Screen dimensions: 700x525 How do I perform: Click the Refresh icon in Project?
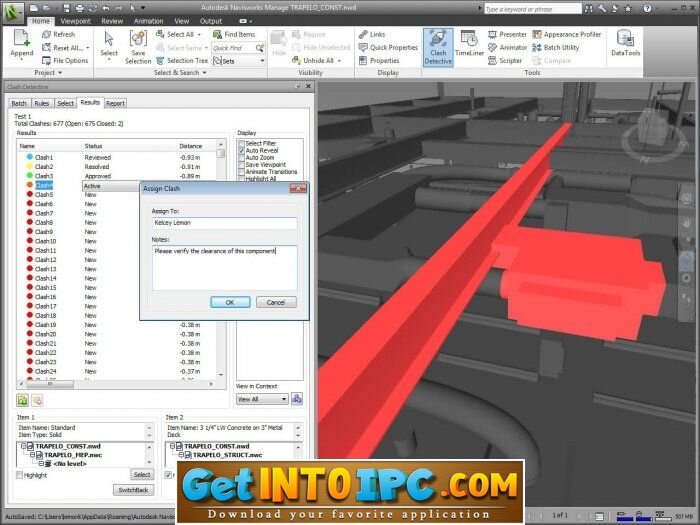46,34
